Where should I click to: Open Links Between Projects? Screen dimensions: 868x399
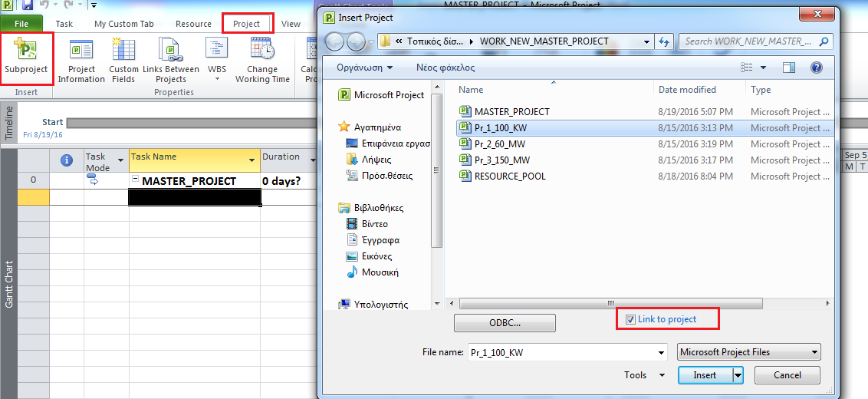click(170, 61)
